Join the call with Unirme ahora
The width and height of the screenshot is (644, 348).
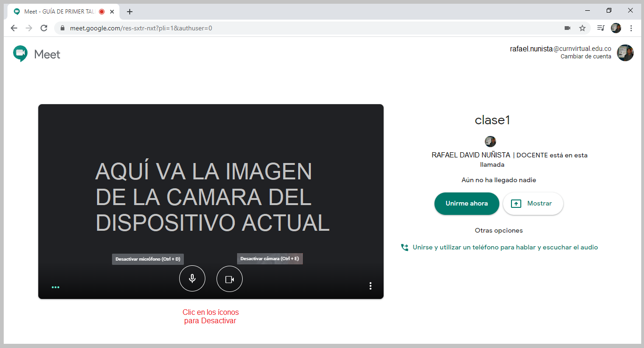coord(467,203)
